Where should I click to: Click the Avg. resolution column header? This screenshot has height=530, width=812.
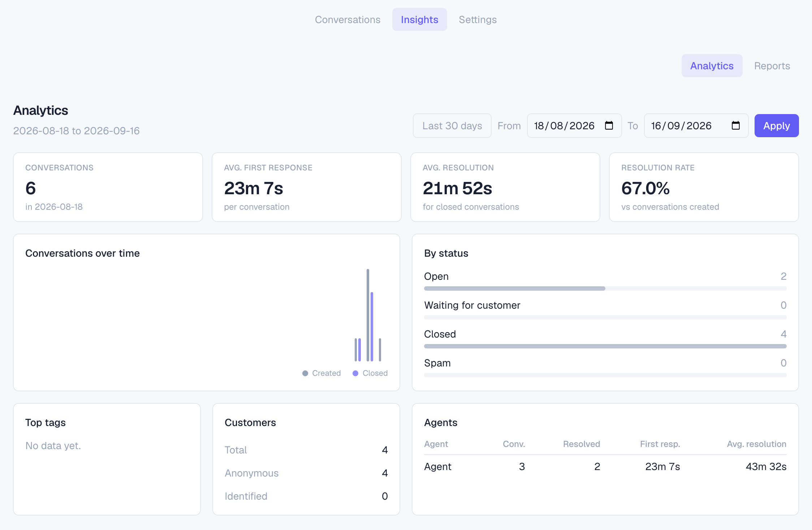coord(756,444)
